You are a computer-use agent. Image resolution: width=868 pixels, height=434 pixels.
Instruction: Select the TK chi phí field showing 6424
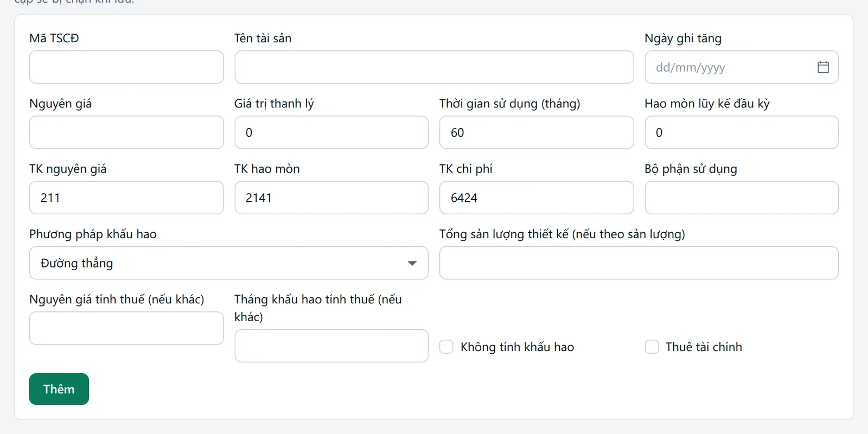click(x=537, y=197)
